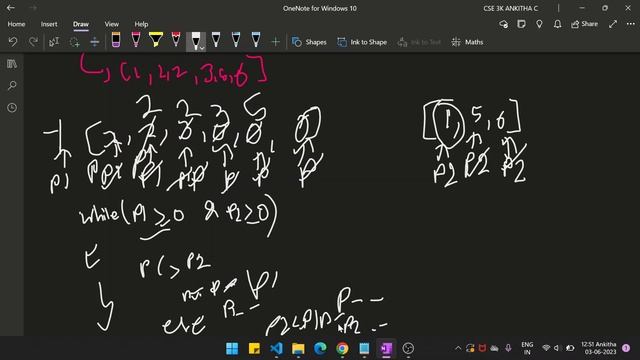Open the Maths assistant
The height and width of the screenshot is (360, 640).
click(467, 42)
